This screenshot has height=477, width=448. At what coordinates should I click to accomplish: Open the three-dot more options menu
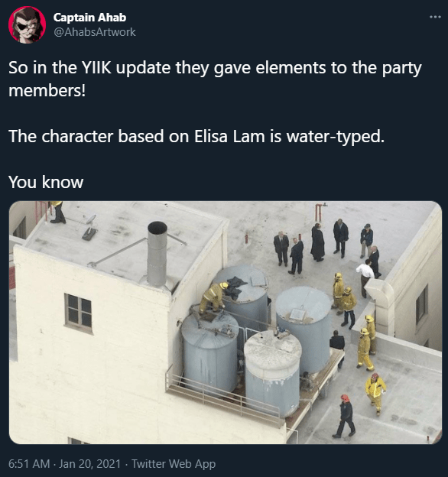(x=435, y=17)
